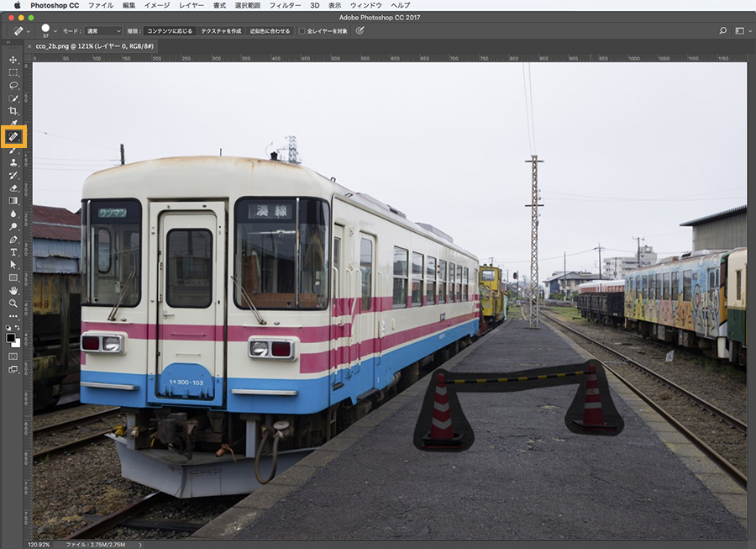
Task: Click the ファイル: 2.75M/2.75M status text
Action: point(96,545)
